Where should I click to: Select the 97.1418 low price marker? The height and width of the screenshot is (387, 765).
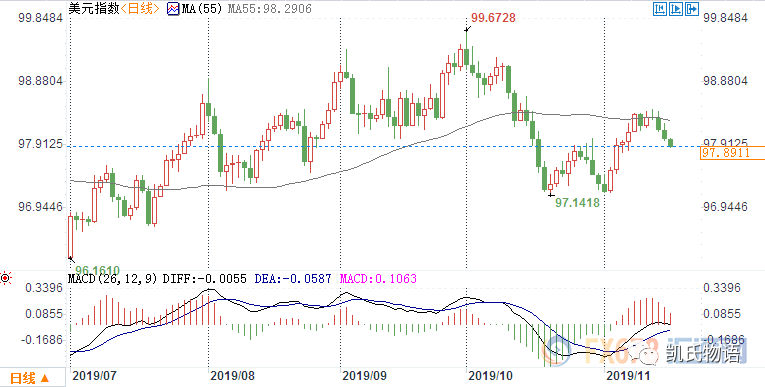[577, 202]
